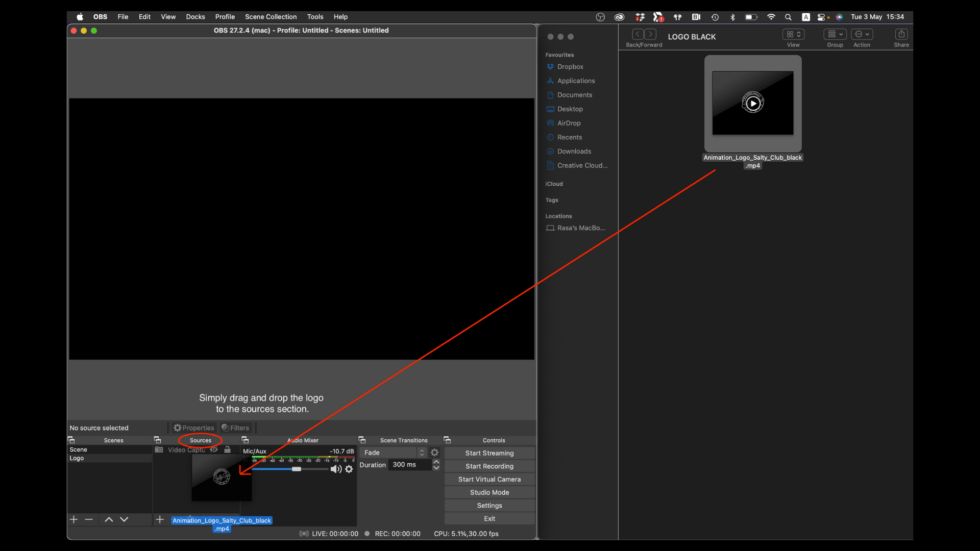980x551 pixels.
Task: Add a new source with the plus icon
Action: point(160,519)
